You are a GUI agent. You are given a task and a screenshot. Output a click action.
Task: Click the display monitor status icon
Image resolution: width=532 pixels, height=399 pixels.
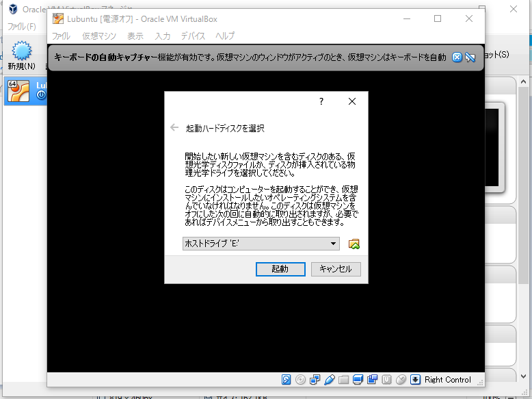[x=358, y=379]
